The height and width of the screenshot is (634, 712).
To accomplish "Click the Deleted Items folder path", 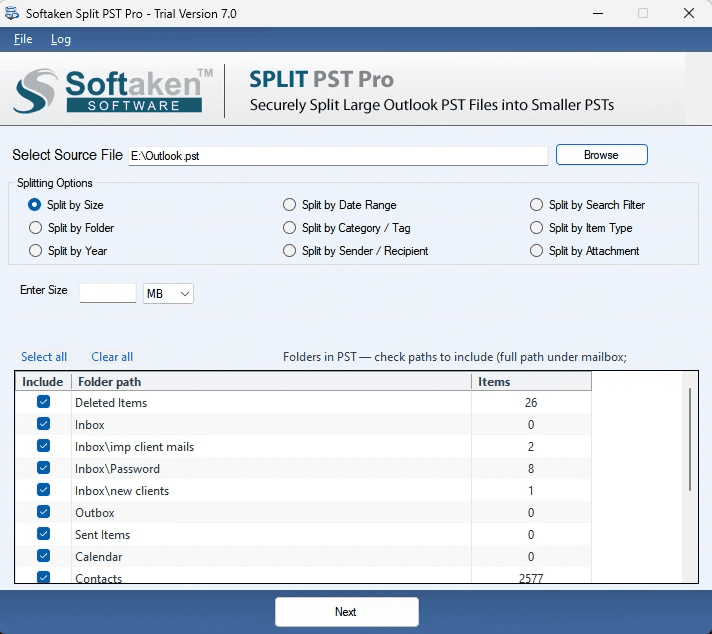I will click(111, 403).
